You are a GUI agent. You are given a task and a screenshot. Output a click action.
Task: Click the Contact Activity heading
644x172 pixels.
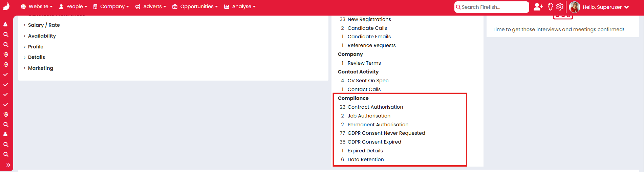(358, 72)
